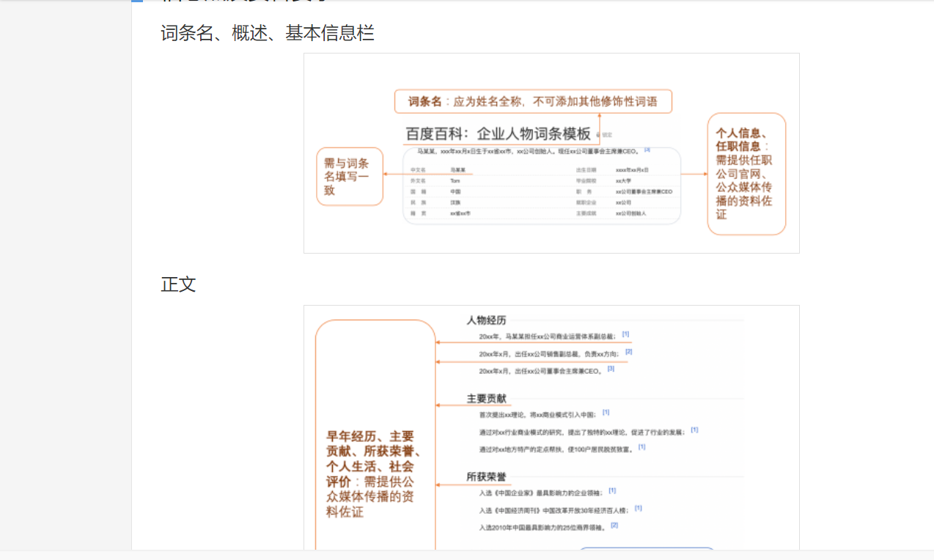
Task: Click citation link [3] after the CEO summary sentence
Action: click(647, 150)
